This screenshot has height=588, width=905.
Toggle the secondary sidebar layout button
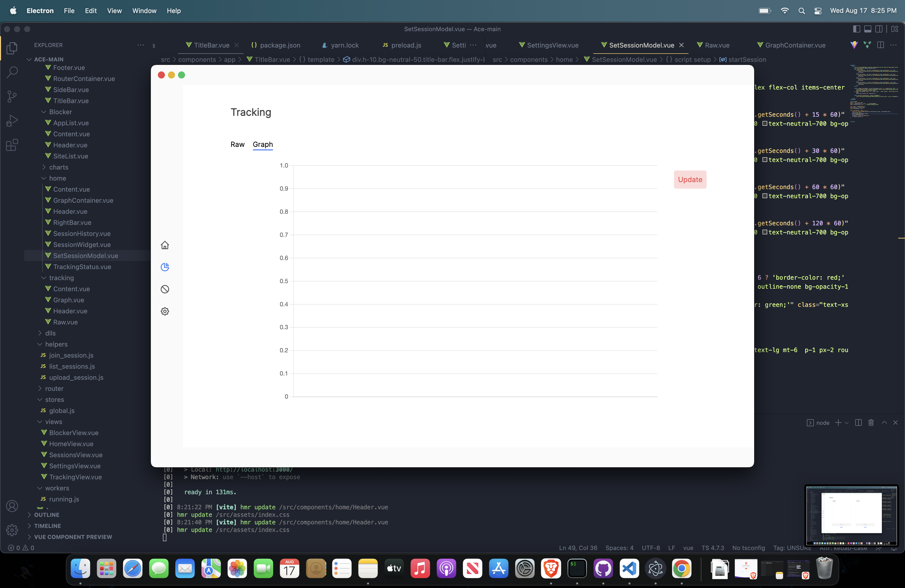tap(879, 29)
